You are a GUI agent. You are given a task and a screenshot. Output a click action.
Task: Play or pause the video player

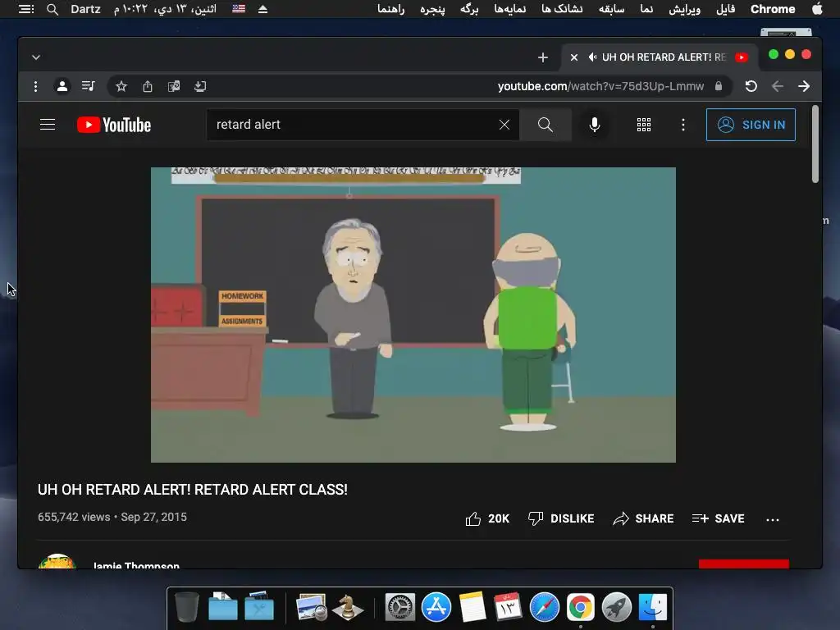(x=413, y=315)
